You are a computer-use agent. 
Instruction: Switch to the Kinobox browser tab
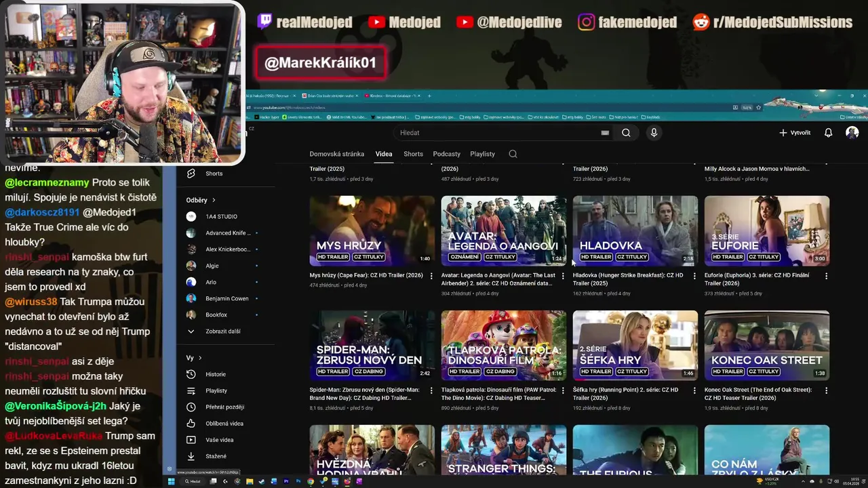(x=394, y=96)
